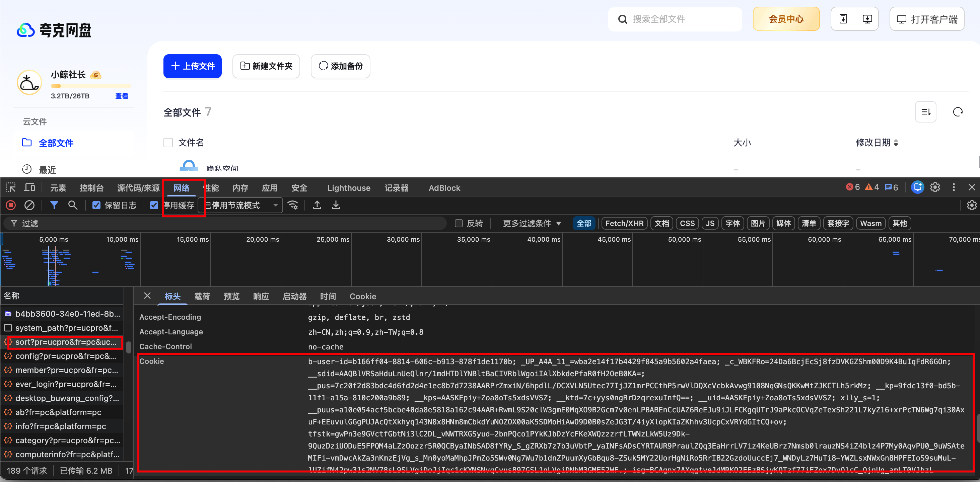Image resolution: width=980 pixels, height=482 pixels.
Task: Sort by 修改日期 column arrow
Action: click(896, 143)
